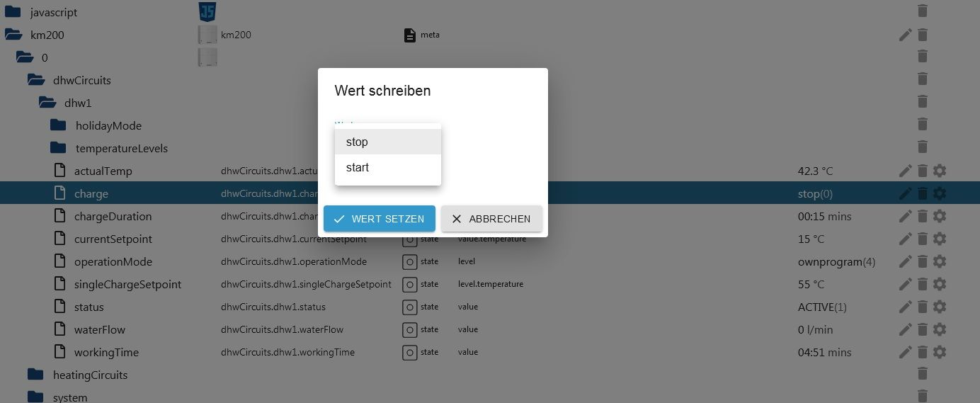
Task: Click the edit pencil for actualTemp
Action: click(905, 171)
